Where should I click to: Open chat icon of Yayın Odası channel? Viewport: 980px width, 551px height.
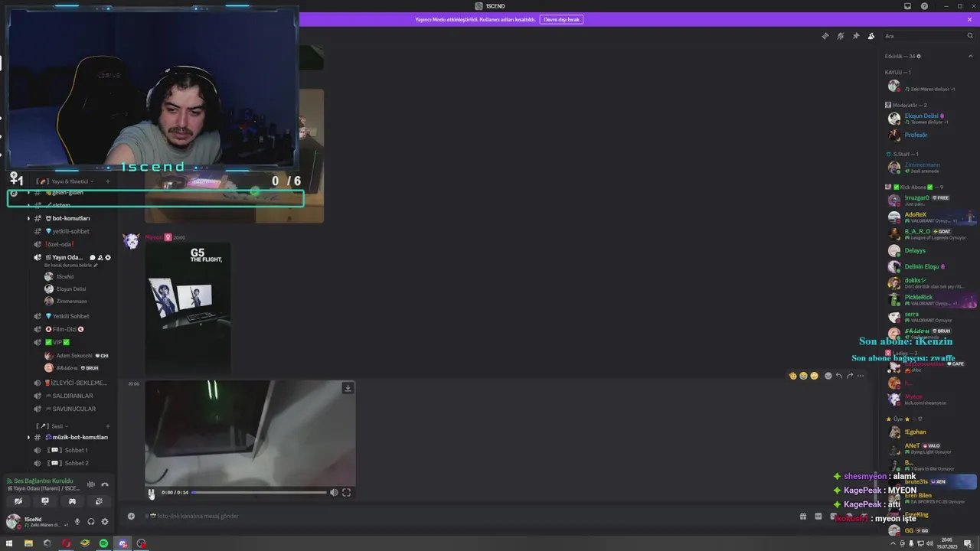coord(93,257)
